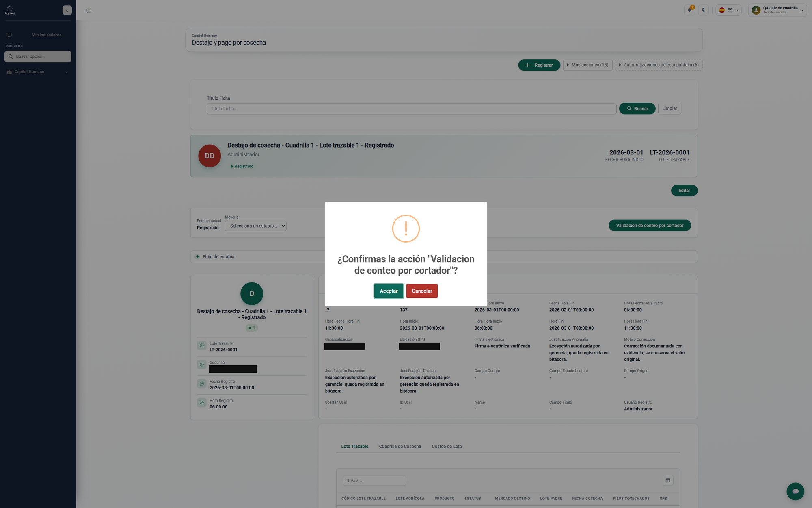The height and width of the screenshot is (508, 812).
Task: Click the Titulo Ficha input field
Action: pyautogui.click(x=411, y=109)
